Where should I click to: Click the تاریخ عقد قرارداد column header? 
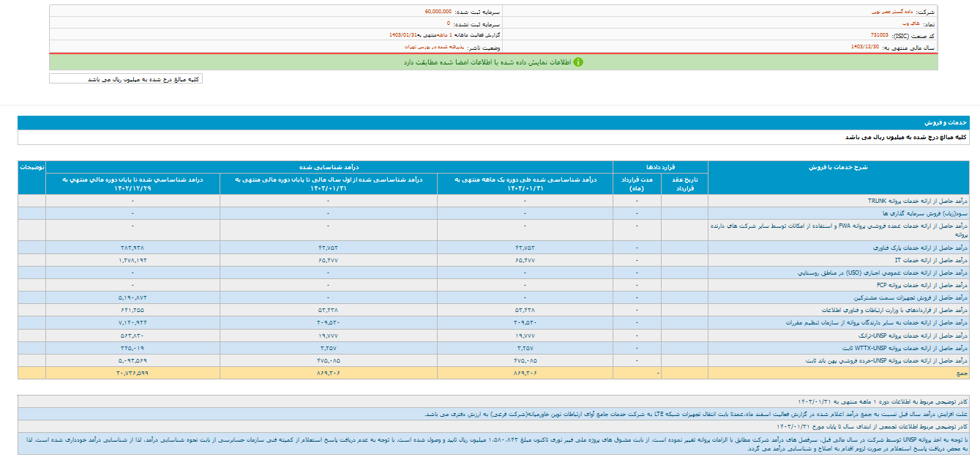coord(684,184)
